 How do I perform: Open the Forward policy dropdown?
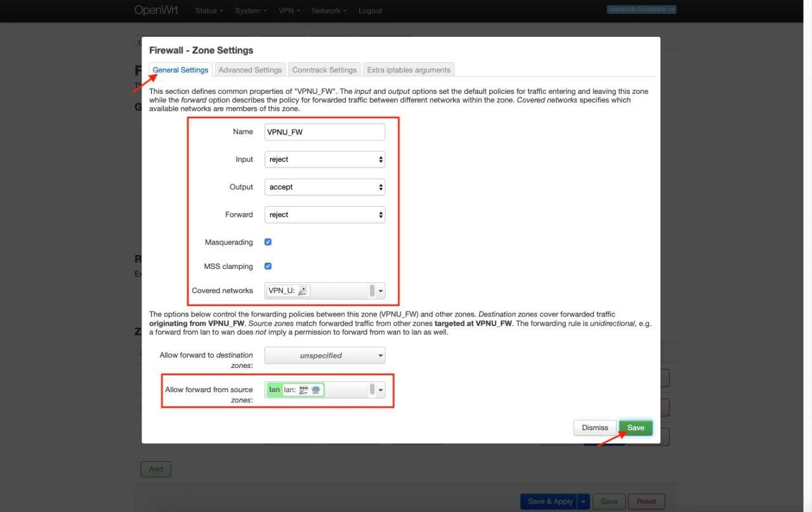pyautogui.click(x=324, y=215)
